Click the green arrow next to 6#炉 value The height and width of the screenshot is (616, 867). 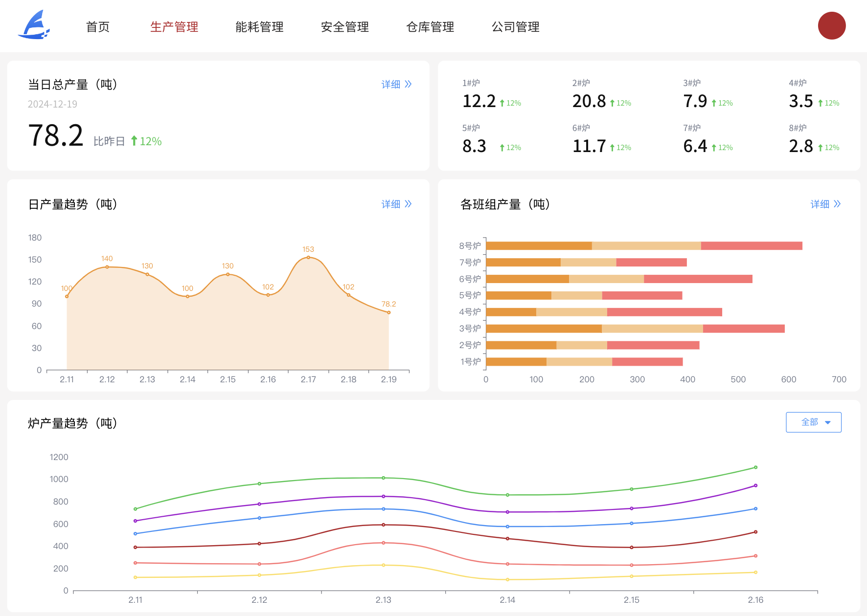pyautogui.click(x=612, y=148)
